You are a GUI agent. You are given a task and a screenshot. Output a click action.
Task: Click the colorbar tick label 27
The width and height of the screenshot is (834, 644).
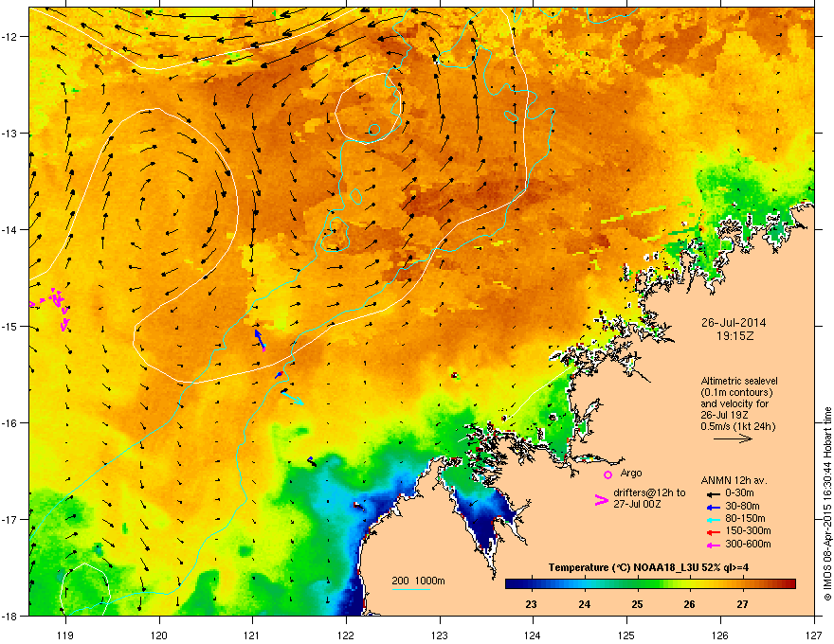pos(742,604)
